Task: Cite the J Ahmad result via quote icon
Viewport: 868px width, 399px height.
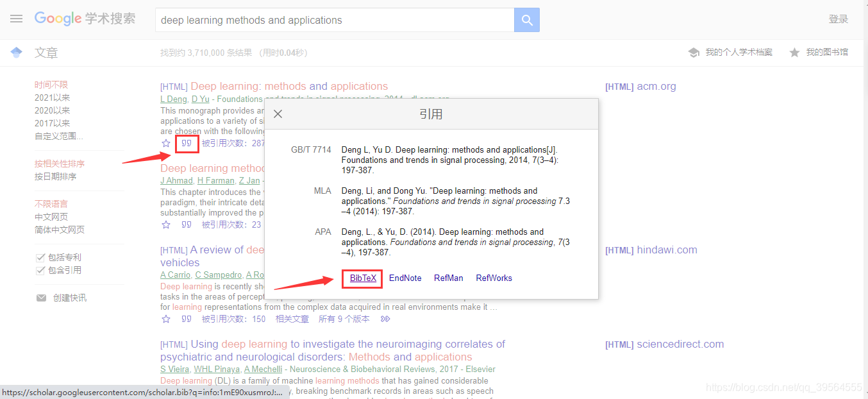Action: pyautogui.click(x=187, y=225)
